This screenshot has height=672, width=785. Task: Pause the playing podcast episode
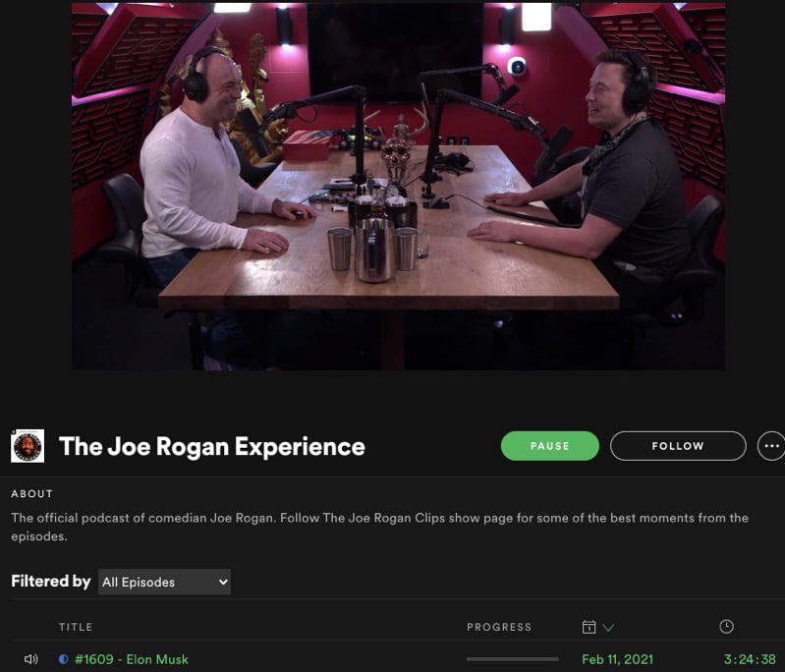[x=550, y=446]
